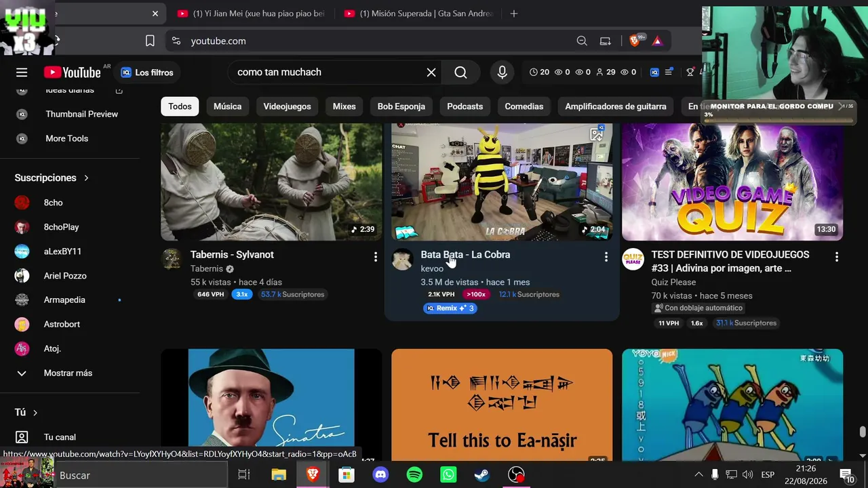Open Discord from the taskbar
Viewport: 868px width, 488px height.
(x=380, y=475)
